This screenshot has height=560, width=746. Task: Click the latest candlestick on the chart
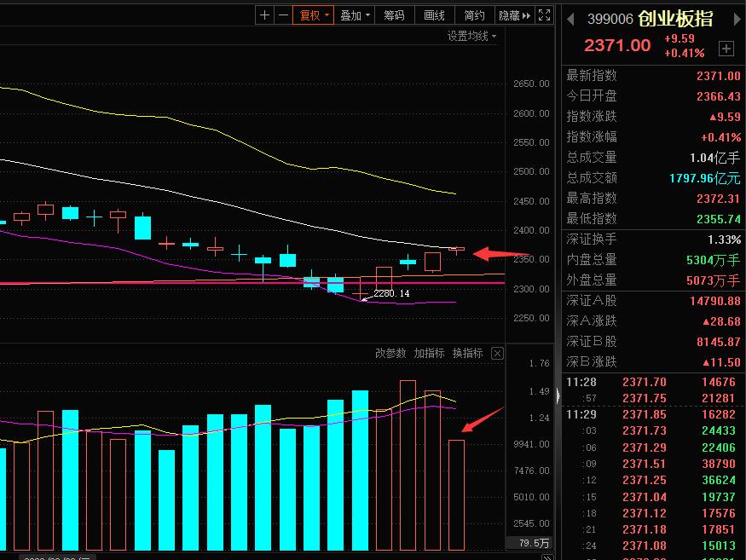(x=456, y=249)
